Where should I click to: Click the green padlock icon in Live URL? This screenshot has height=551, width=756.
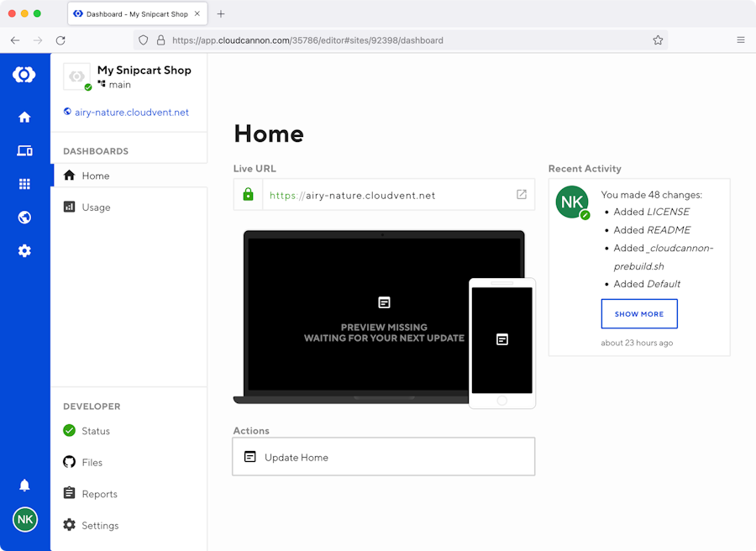click(249, 194)
